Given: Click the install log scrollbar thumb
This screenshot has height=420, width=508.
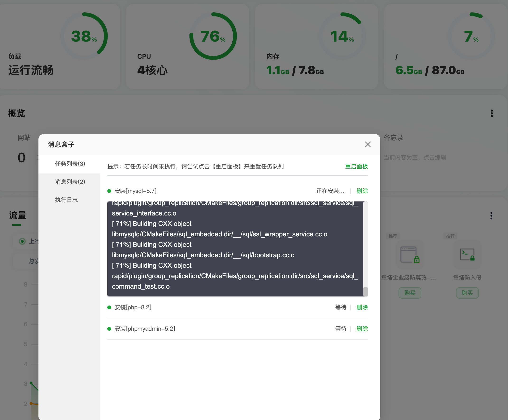Looking at the screenshot, I should [365, 291].
